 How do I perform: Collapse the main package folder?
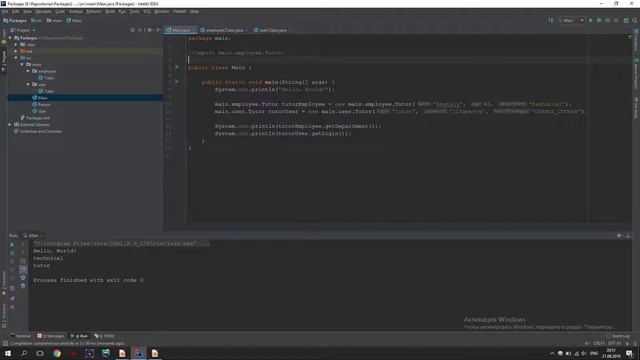[x=22, y=64]
